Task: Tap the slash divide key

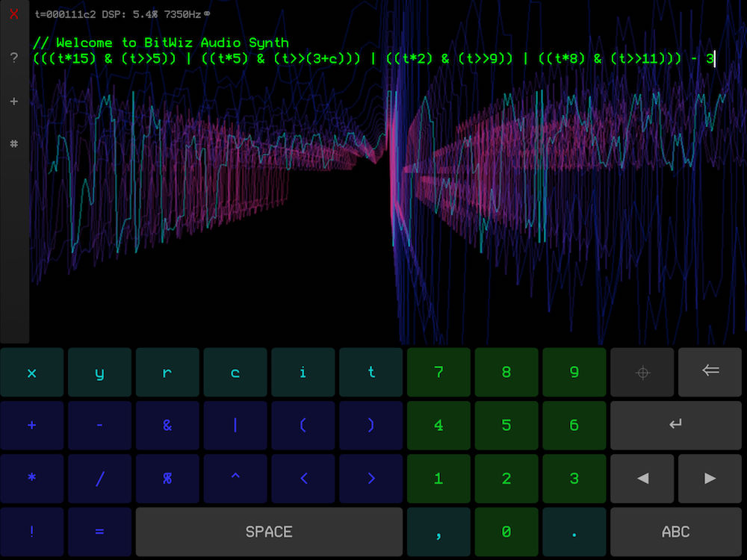Action: pos(99,479)
